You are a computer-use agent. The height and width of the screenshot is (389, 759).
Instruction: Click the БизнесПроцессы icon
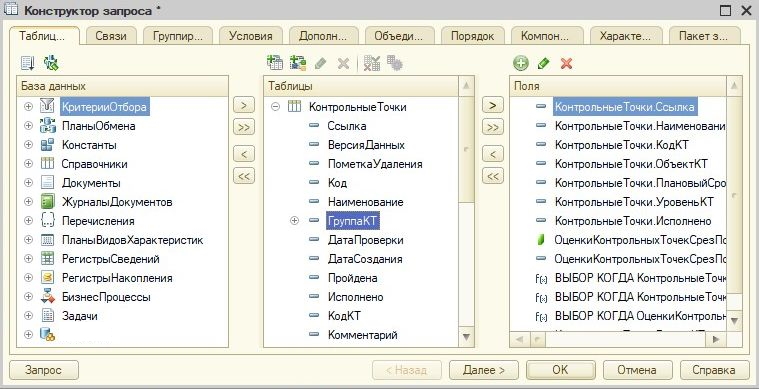pos(47,297)
